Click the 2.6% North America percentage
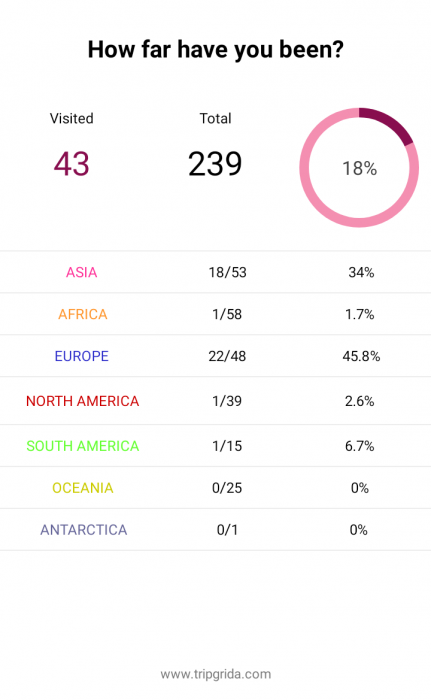The width and height of the screenshot is (431, 700). tap(360, 401)
